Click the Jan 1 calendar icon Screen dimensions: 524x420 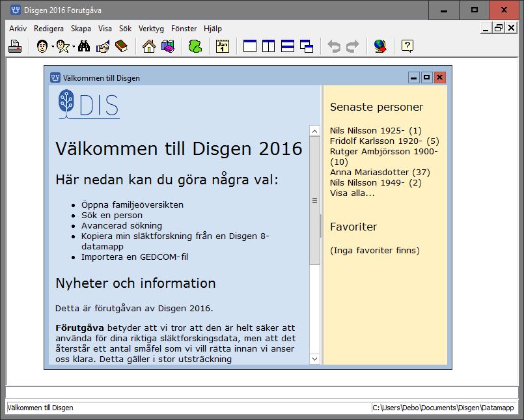click(223, 46)
